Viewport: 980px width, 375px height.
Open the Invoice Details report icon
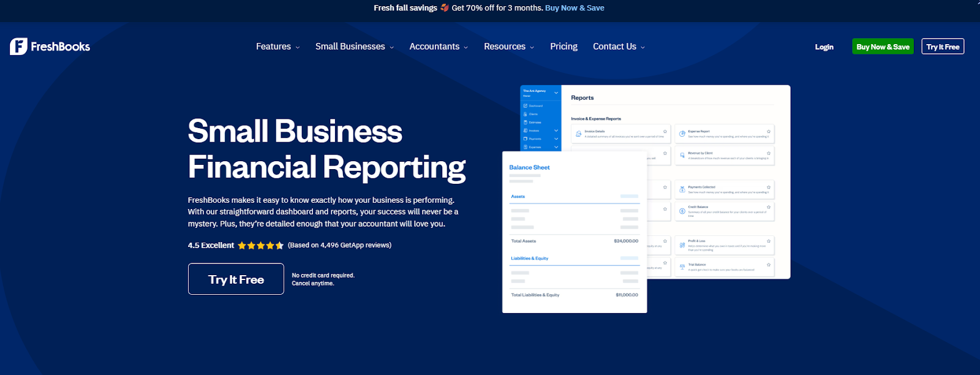579,134
